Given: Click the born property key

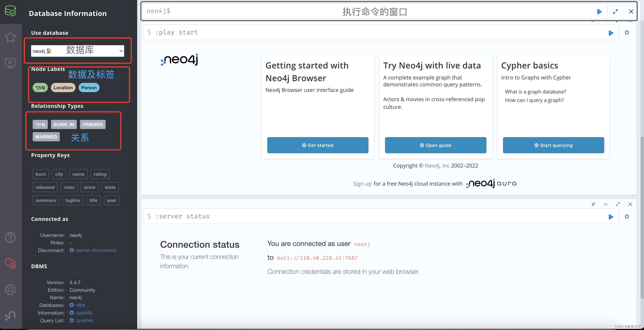Looking at the screenshot, I should [41, 174].
